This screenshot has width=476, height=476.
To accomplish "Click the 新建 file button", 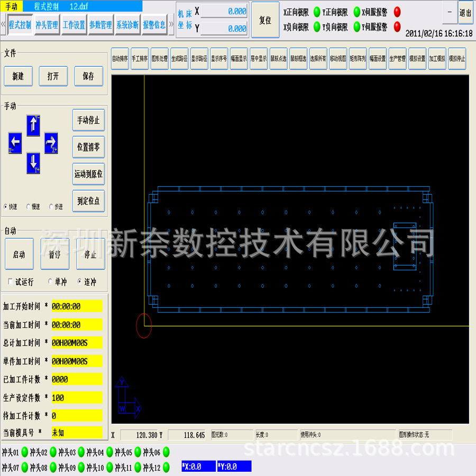I will (18, 76).
